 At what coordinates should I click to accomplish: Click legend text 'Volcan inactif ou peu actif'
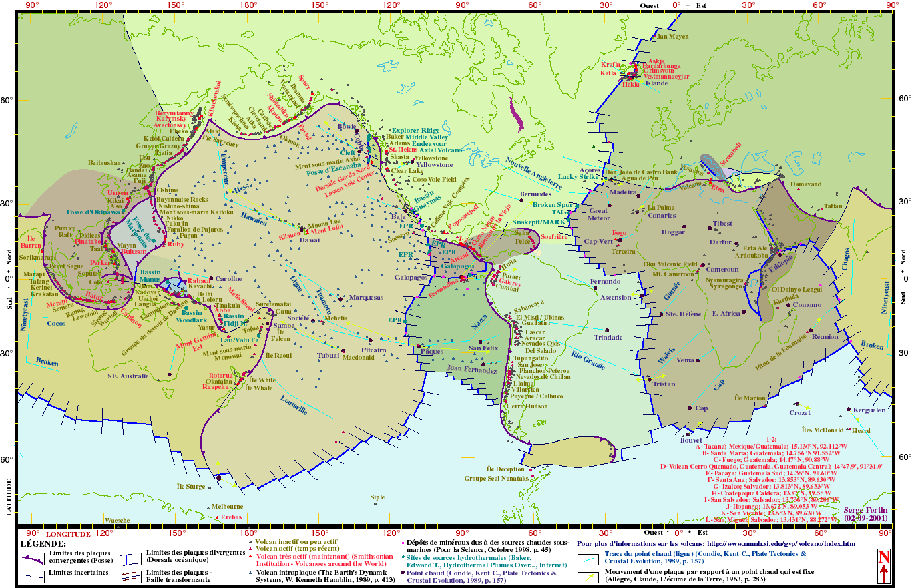click(296, 543)
